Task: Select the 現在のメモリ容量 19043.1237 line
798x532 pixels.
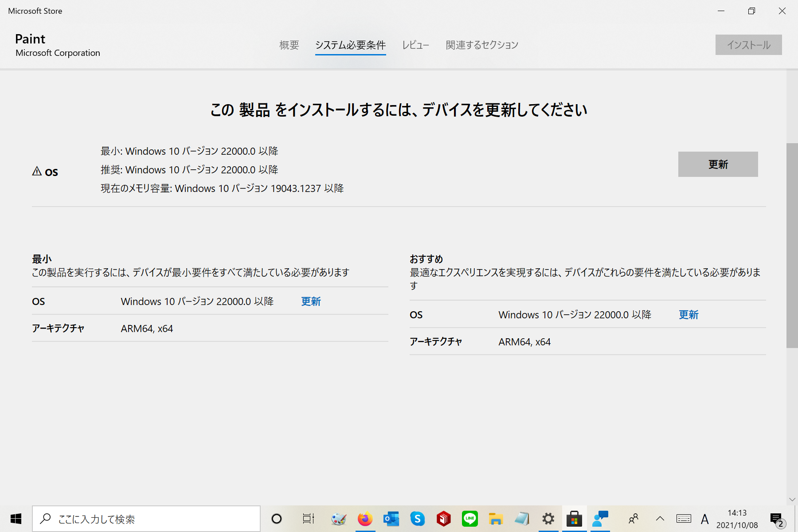Action: (222, 188)
